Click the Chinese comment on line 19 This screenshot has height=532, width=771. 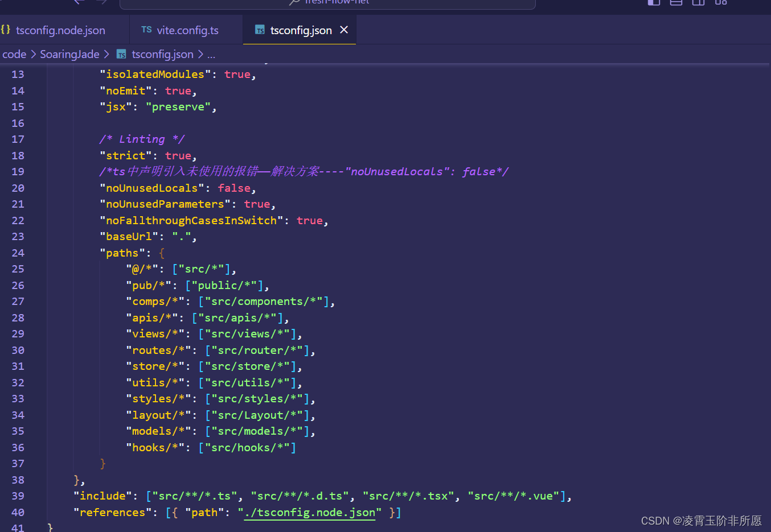tap(304, 171)
